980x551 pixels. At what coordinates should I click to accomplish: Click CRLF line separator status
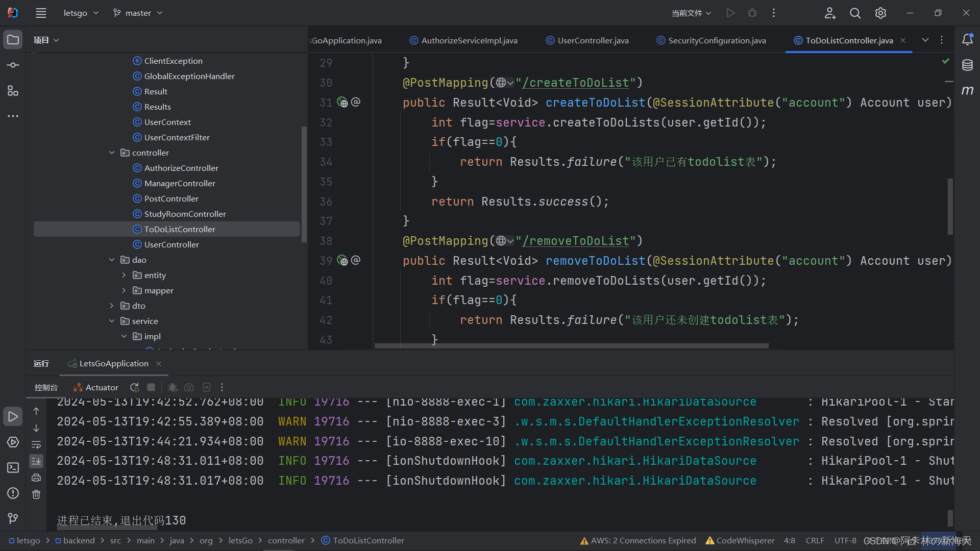point(815,541)
